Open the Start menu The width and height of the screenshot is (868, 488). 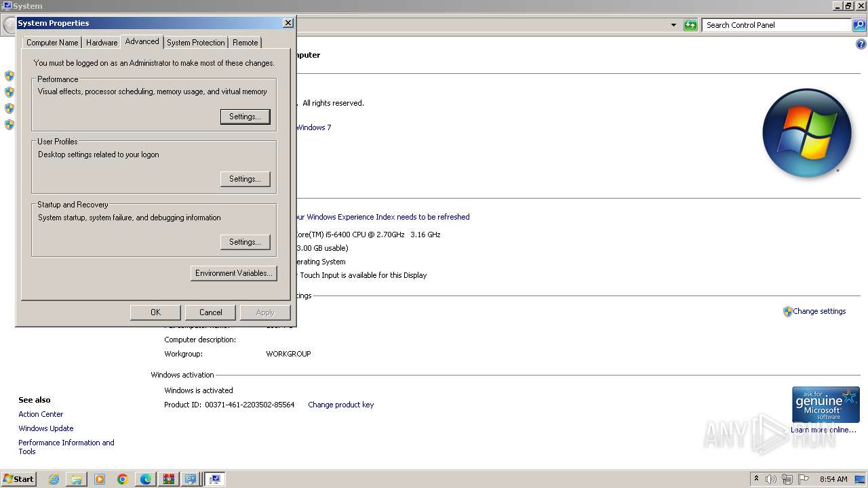pos(19,479)
